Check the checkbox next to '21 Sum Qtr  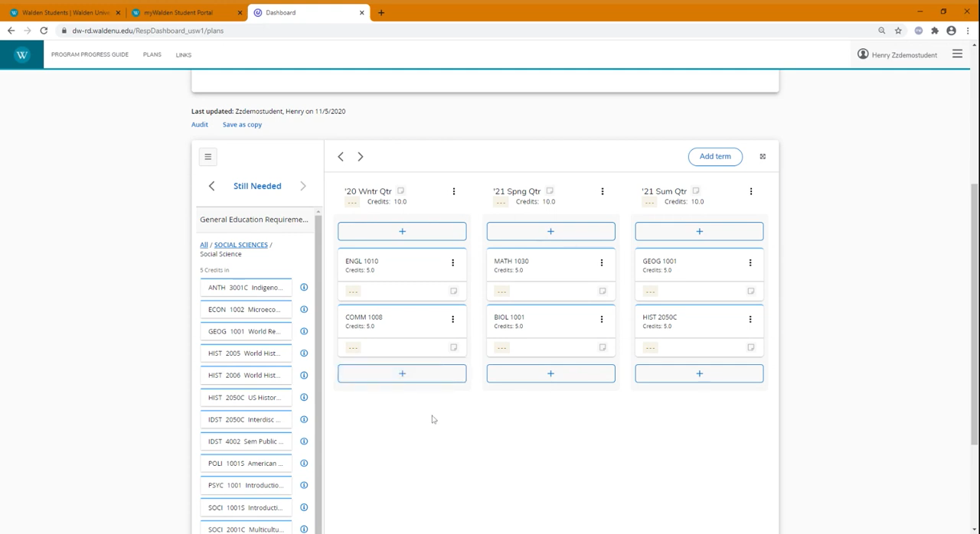click(695, 191)
